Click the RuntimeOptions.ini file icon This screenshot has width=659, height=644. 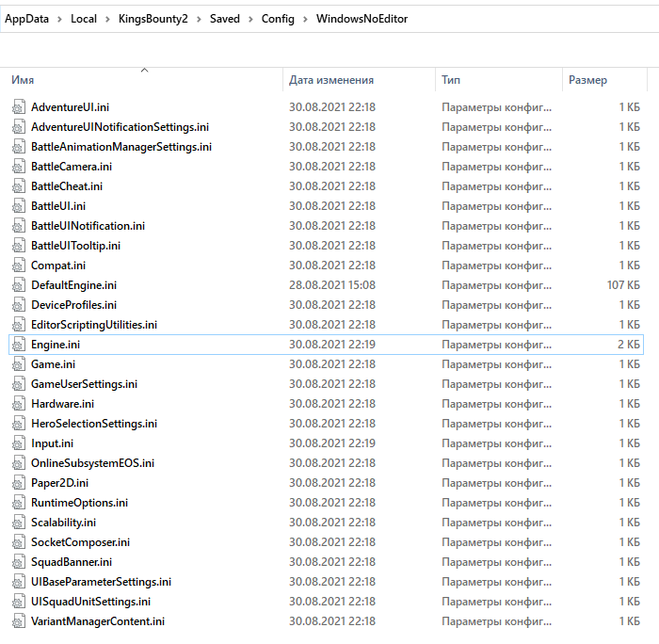pyautogui.click(x=18, y=503)
